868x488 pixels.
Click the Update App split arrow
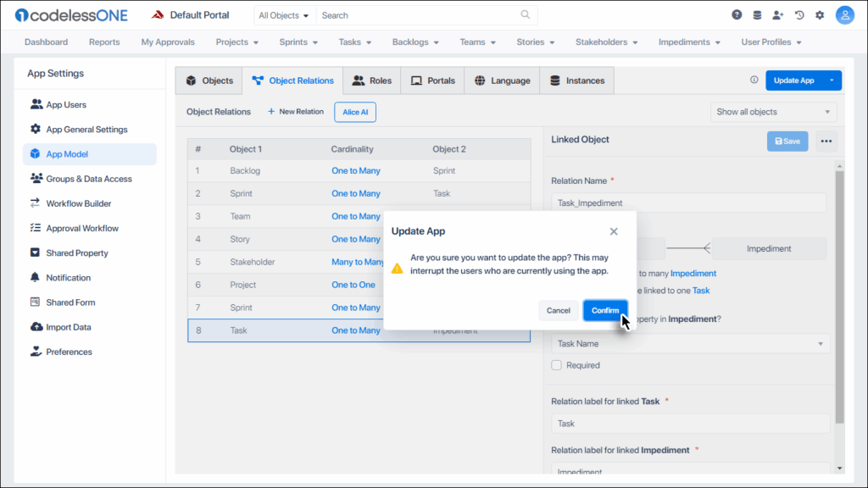(832, 80)
